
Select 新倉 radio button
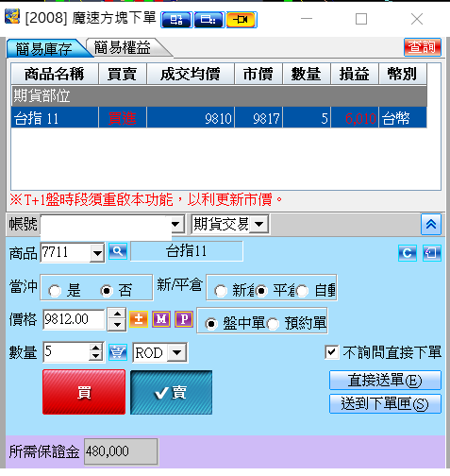(221, 291)
